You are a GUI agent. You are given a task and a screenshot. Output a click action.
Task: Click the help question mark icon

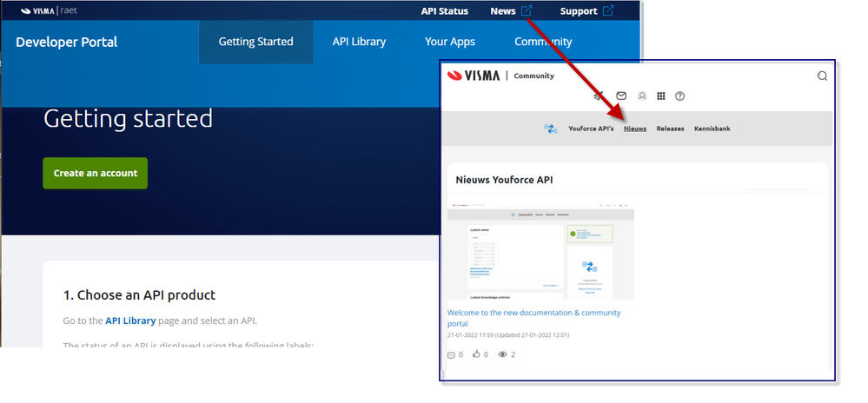679,96
